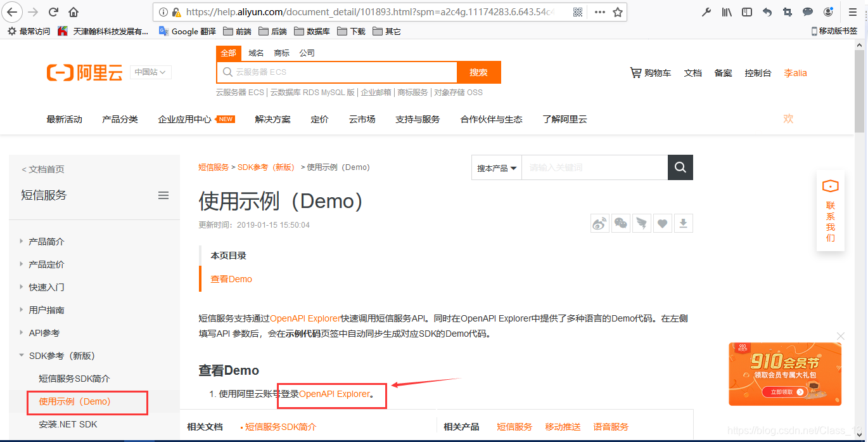Expand the 快速入门 tree item

click(46, 287)
